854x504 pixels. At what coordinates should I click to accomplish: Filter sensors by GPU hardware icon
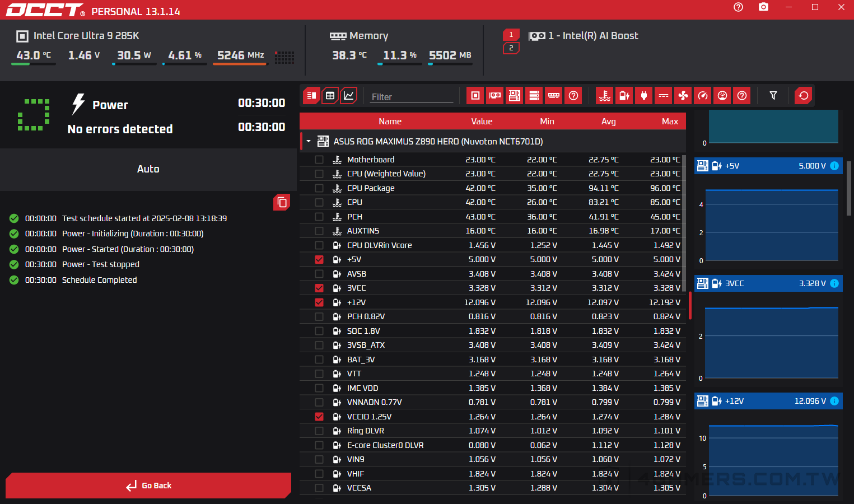pyautogui.click(x=495, y=96)
